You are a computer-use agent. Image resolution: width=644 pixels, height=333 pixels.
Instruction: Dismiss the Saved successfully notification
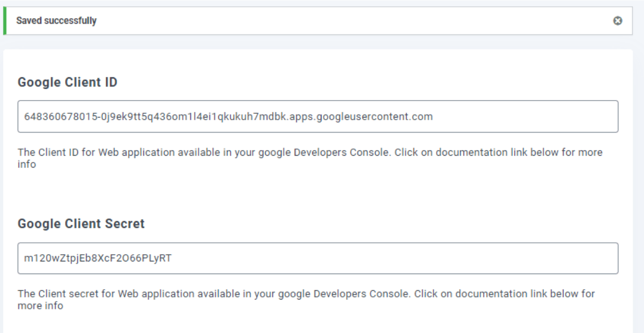tap(616, 21)
